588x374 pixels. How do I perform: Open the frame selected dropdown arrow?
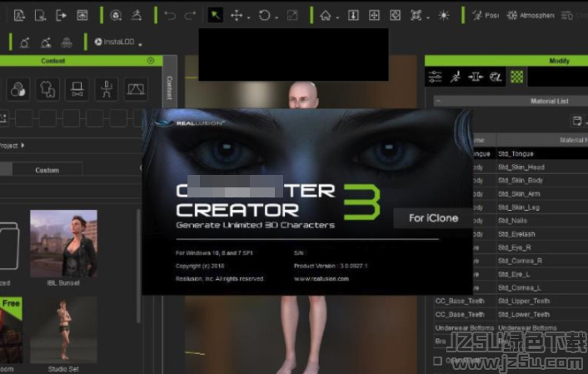tap(428, 17)
